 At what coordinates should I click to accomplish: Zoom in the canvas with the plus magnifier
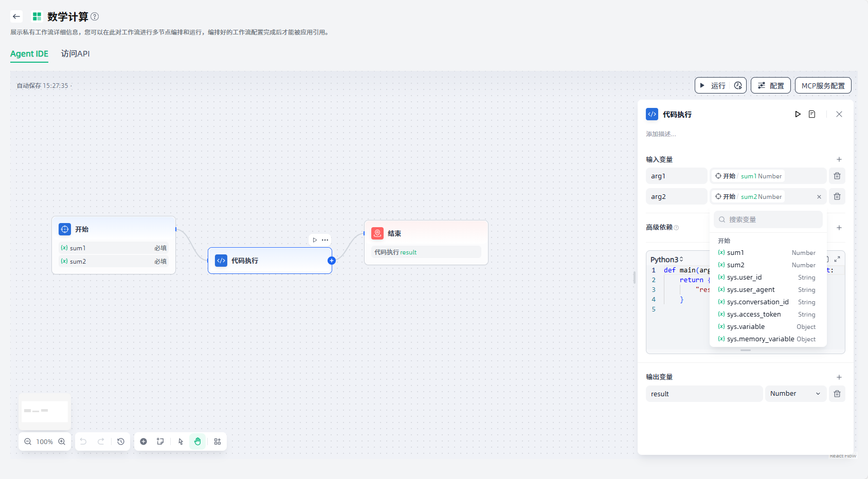(62, 441)
